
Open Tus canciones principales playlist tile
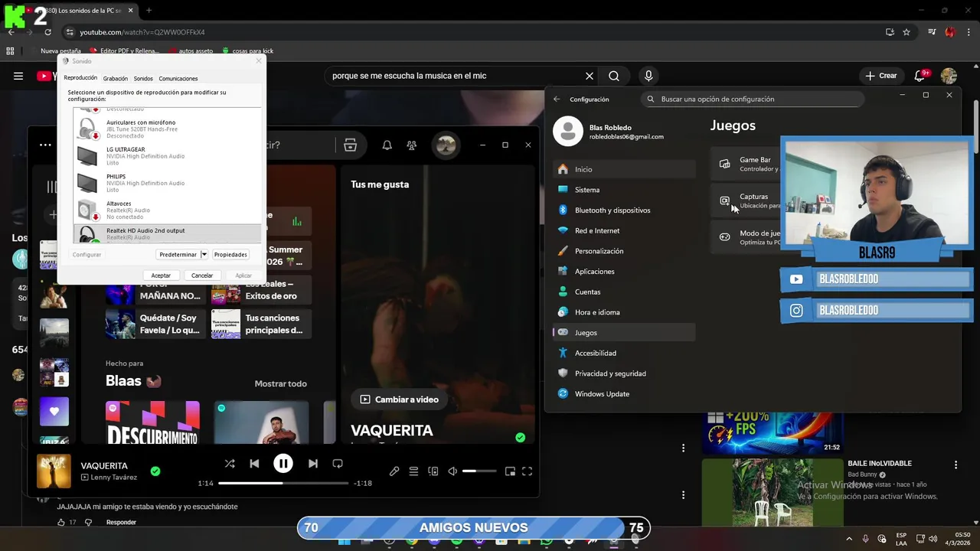[x=260, y=324]
